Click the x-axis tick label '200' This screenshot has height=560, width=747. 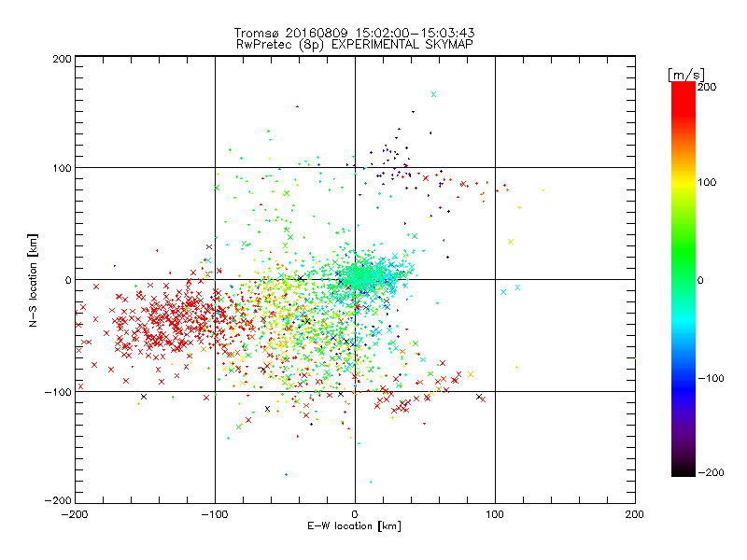(x=635, y=514)
